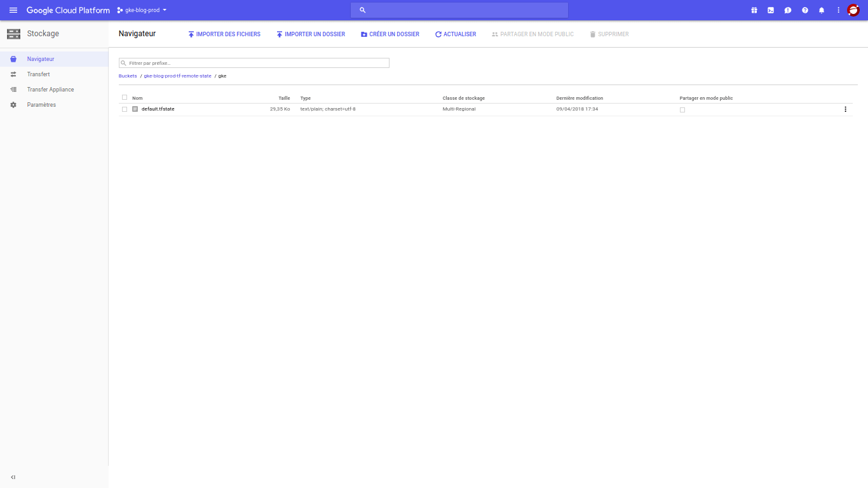Open the help question mark menu
The width and height of the screenshot is (868, 488).
(805, 10)
